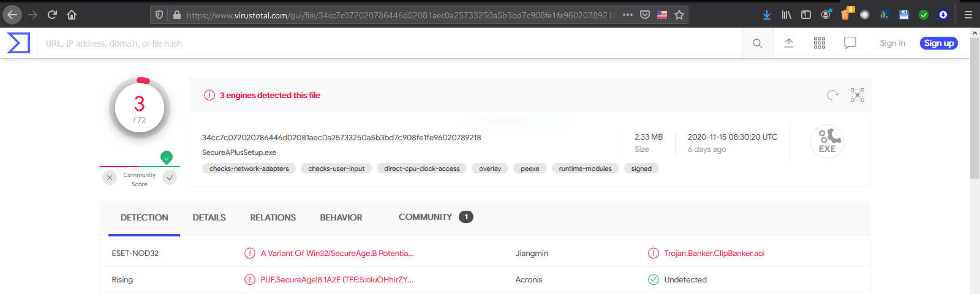Click the green checkmark extension icon
This screenshot has height=294, width=980.
[924, 15]
